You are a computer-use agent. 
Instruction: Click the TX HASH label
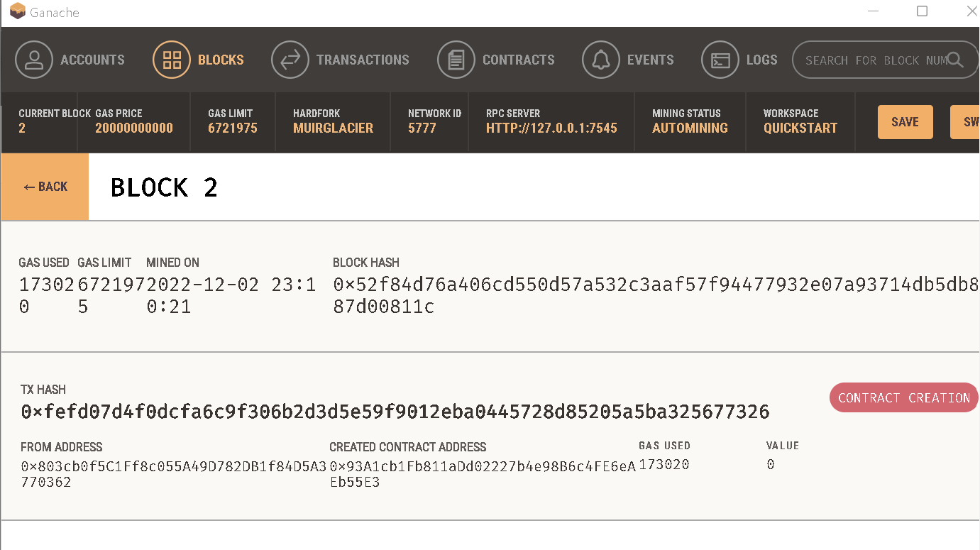pyautogui.click(x=43, y=390)
